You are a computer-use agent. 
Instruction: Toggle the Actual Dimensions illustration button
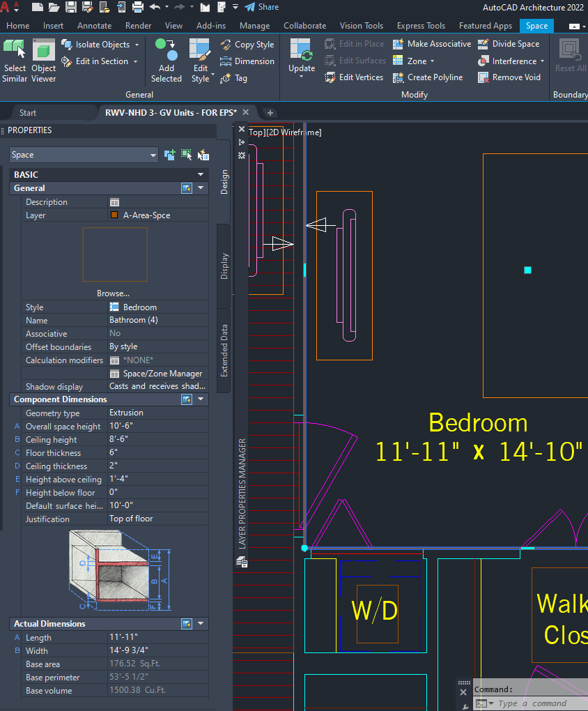187,624
